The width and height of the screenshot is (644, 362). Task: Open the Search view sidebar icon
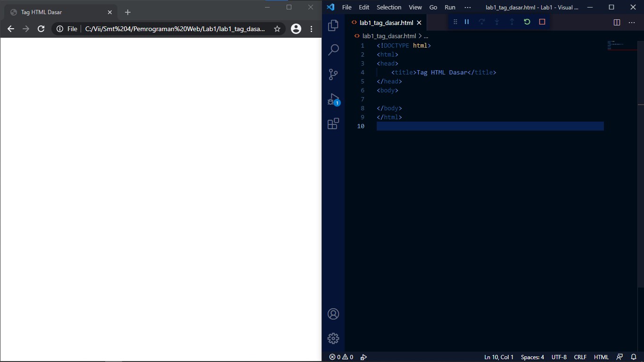[333, 49]
